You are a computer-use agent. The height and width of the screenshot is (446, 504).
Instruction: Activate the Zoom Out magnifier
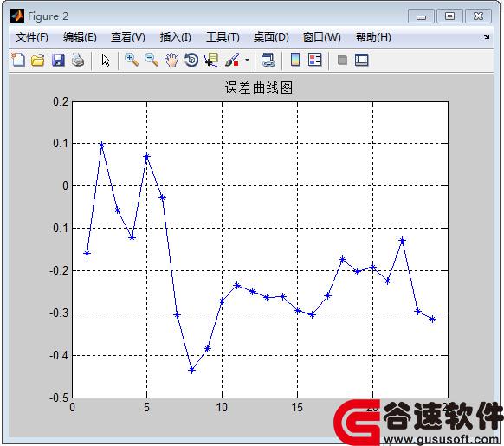pyautogui.click(x=152, y=60)
